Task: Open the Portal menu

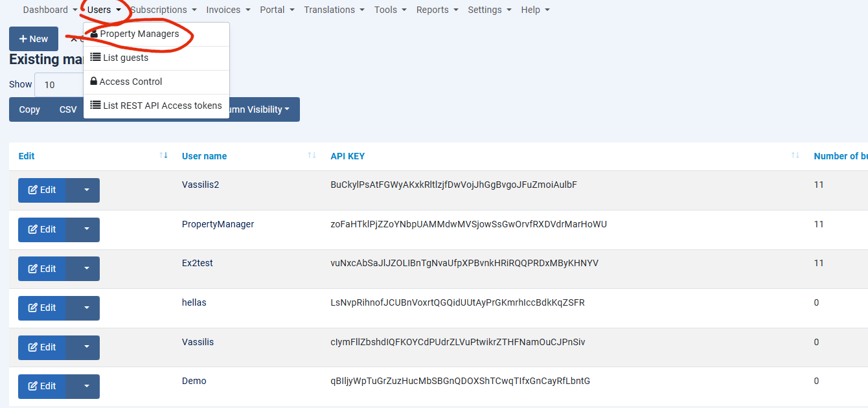Action: pyautogui.click(x=277, y=10)
